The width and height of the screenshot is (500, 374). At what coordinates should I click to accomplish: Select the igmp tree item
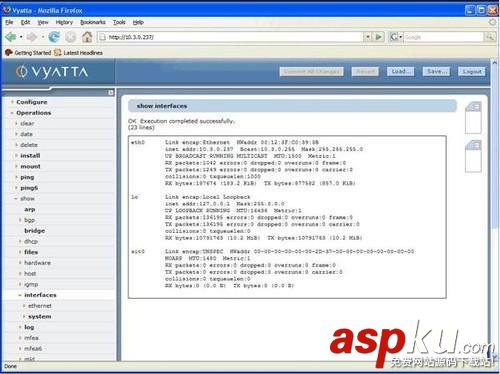pos(31,284)
